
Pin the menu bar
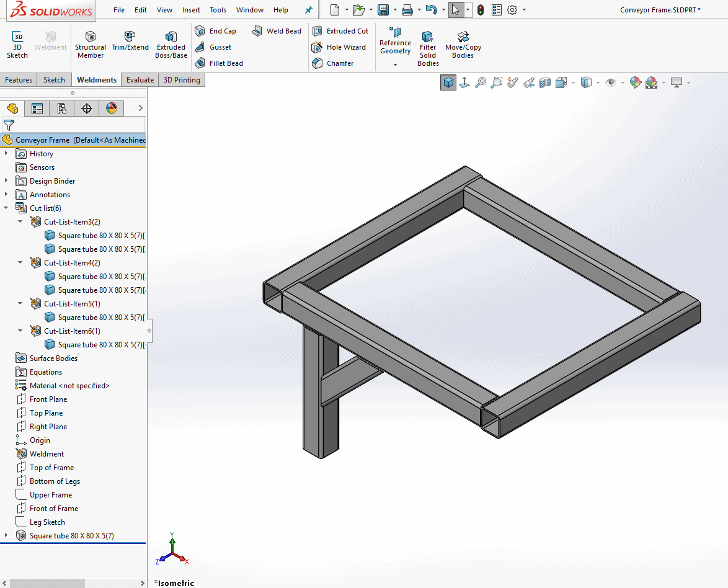tap(308, 10)
